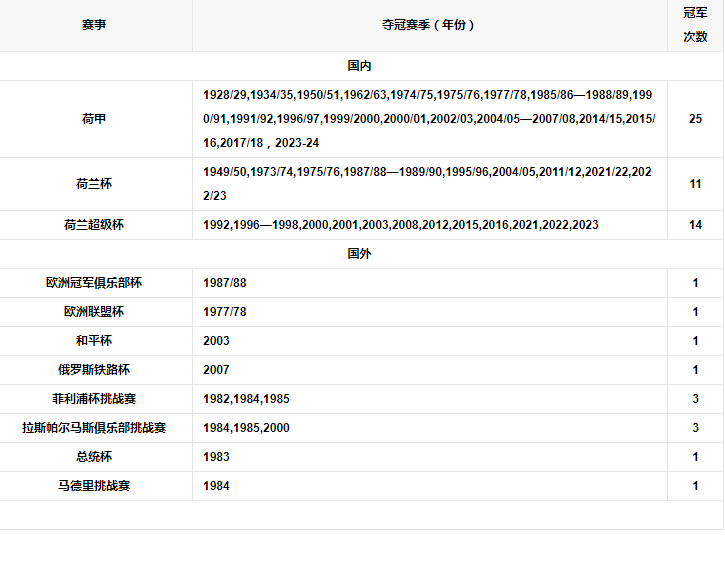Click the 荷甲 competition cell
Image resolution: width=725 pixels, height=571 pixels.
[x=94, y=119]
